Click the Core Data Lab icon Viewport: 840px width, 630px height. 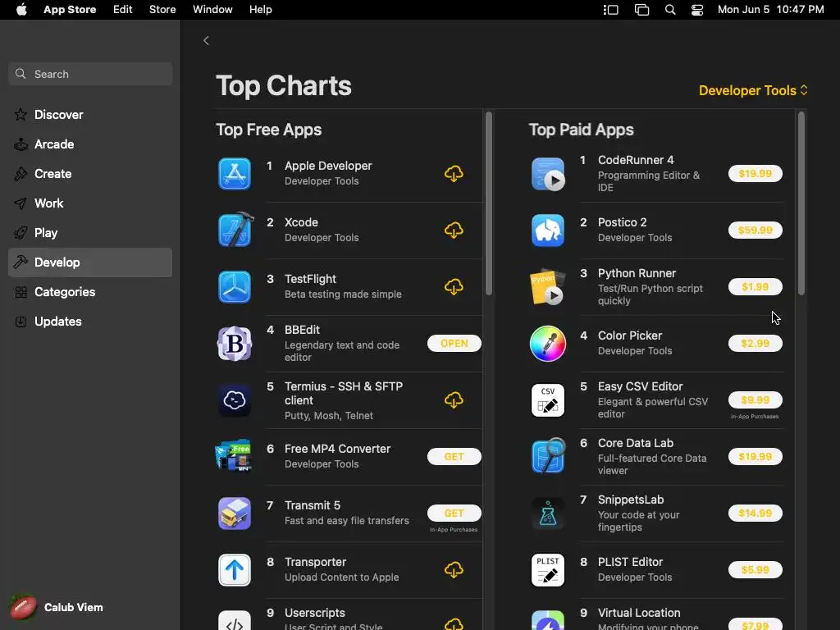coord(547,456)
